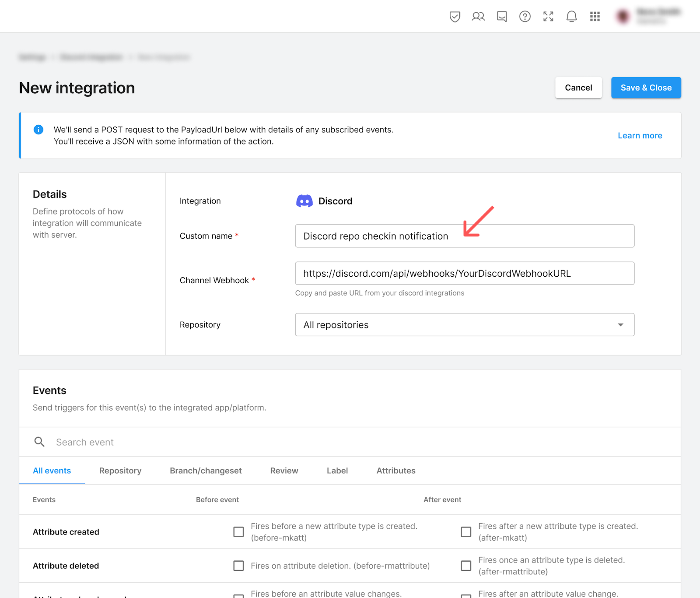Open the user profile avatar
700x598 pixels.
coord(623,17)
